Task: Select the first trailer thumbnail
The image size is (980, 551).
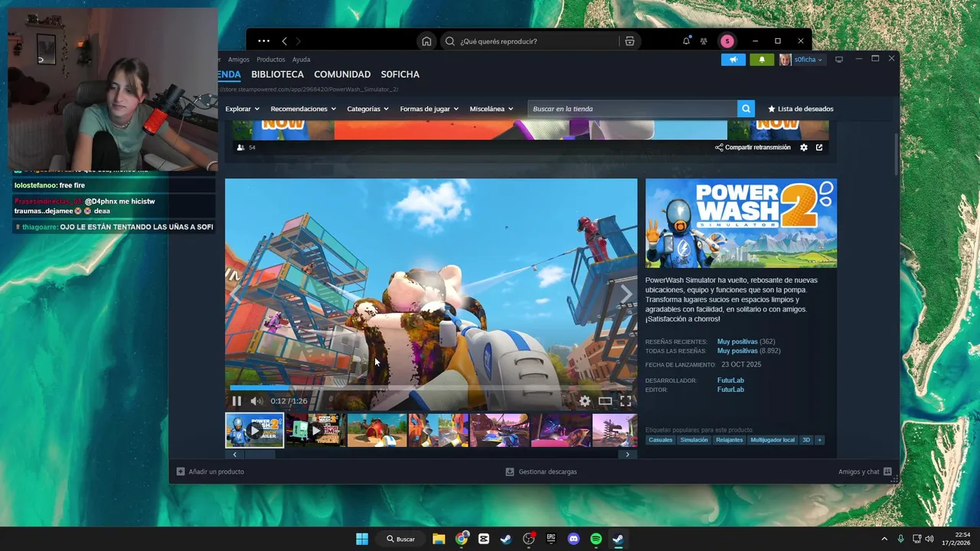Action: pos(254,430)
